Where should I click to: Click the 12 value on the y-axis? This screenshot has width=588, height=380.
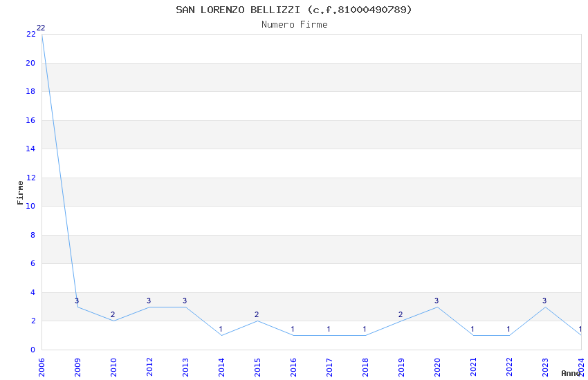pyautogui.click(x=30, y=178)
